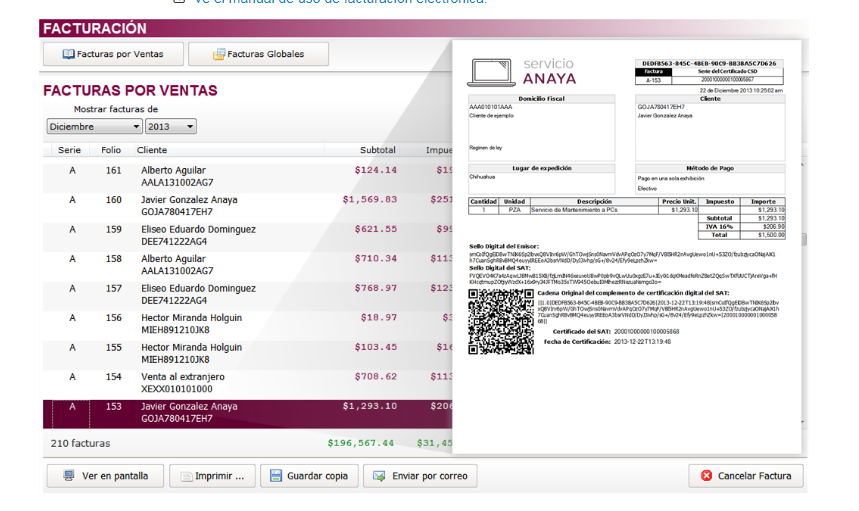Select invoice 155 Hector Miranda Holguin

point(248,354)
